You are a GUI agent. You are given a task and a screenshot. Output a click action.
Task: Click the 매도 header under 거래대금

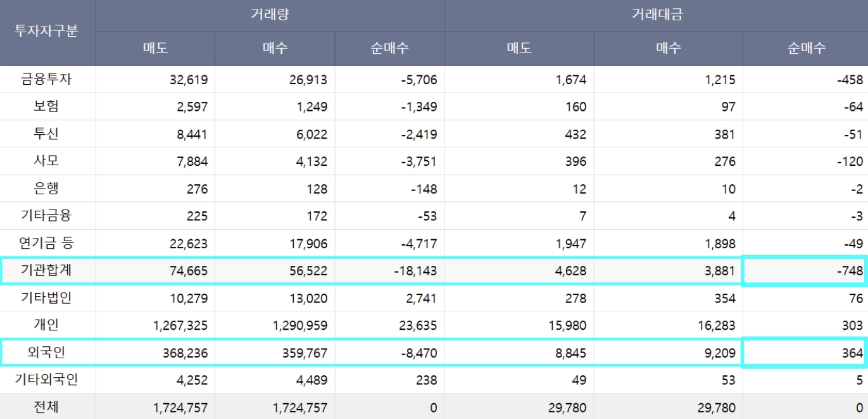tap(519, 49)
